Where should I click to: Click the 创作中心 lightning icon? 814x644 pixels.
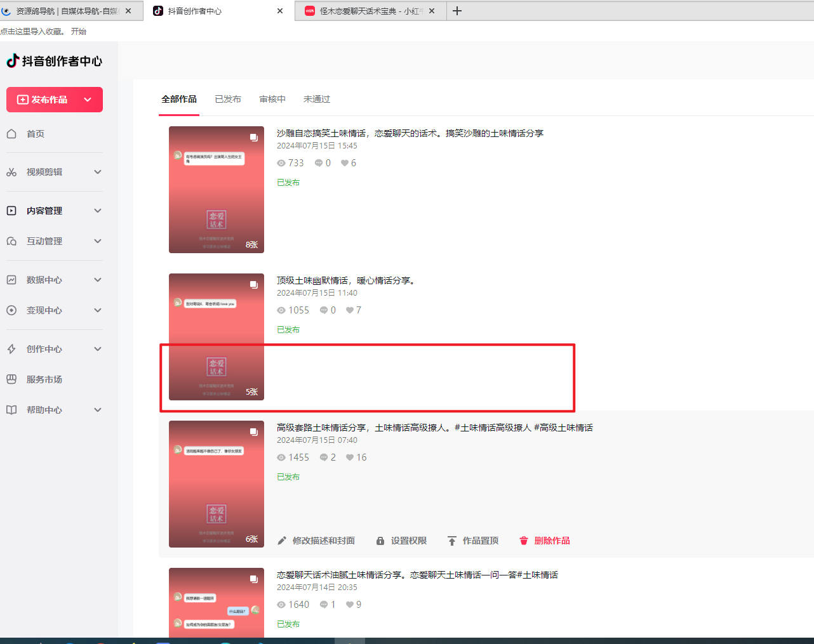(x=11, y=349)
